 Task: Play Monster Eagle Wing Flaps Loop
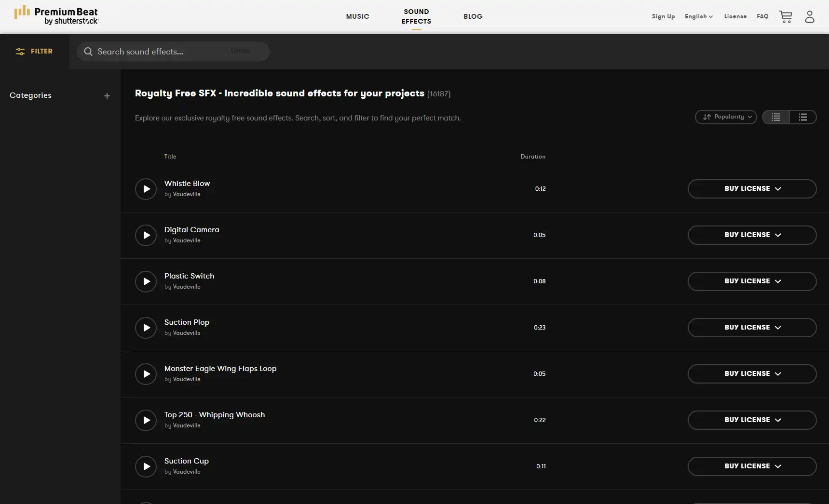click(x=146, y=374)
